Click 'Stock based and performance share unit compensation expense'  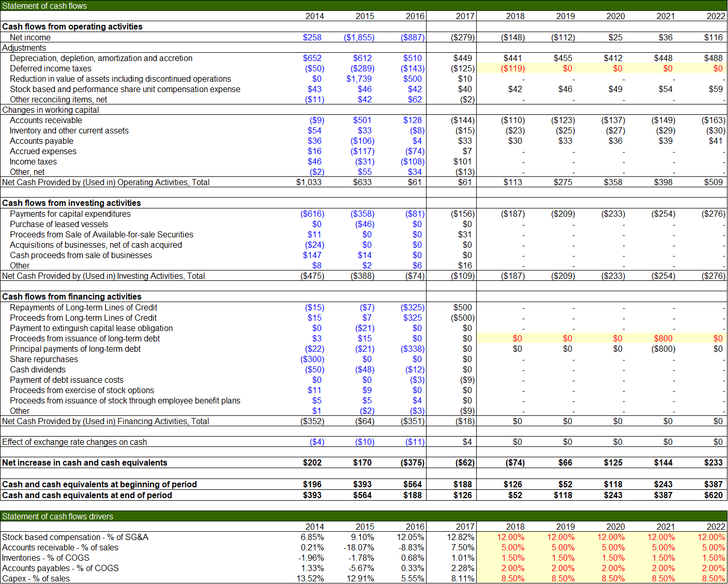click(125, 89)
